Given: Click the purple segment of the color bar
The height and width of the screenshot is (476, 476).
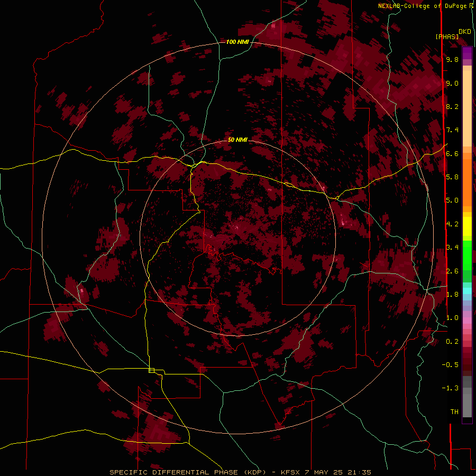Looking at the screenshot, I should tap(467, 53).
